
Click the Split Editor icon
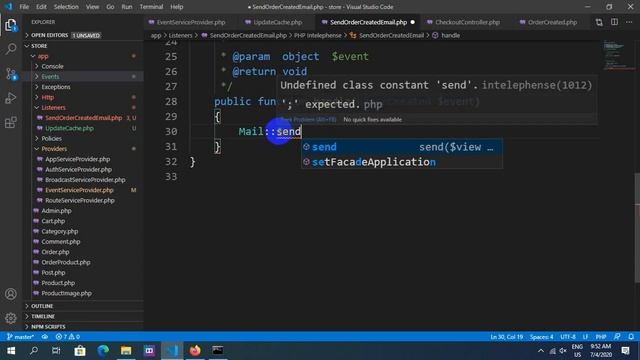pyautogui.click(x=614, y=22)
